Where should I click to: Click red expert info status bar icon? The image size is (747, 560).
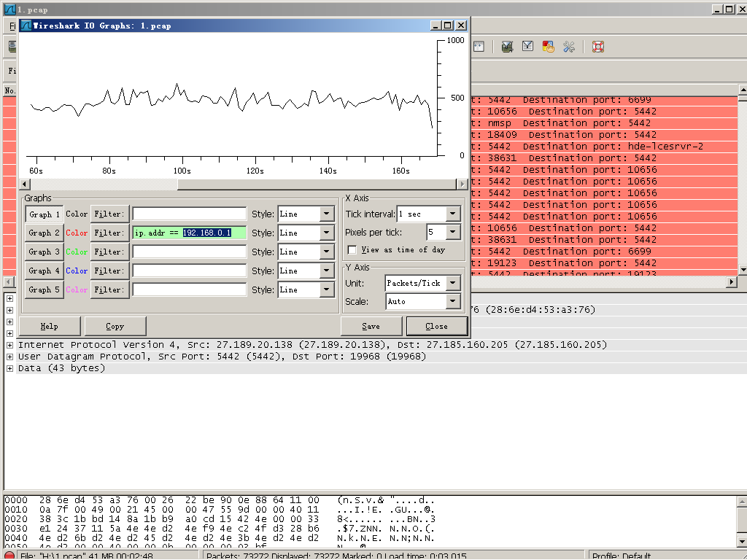[10, 556]
